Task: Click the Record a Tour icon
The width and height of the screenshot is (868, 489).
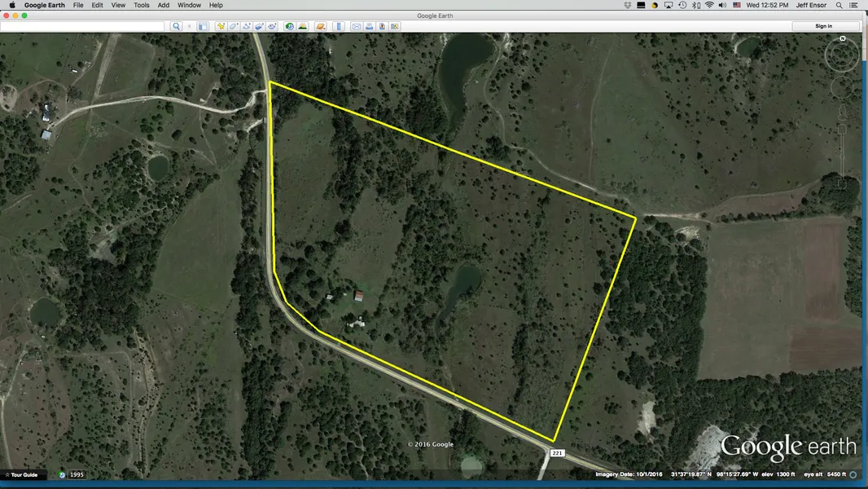Action: (272, 26)
